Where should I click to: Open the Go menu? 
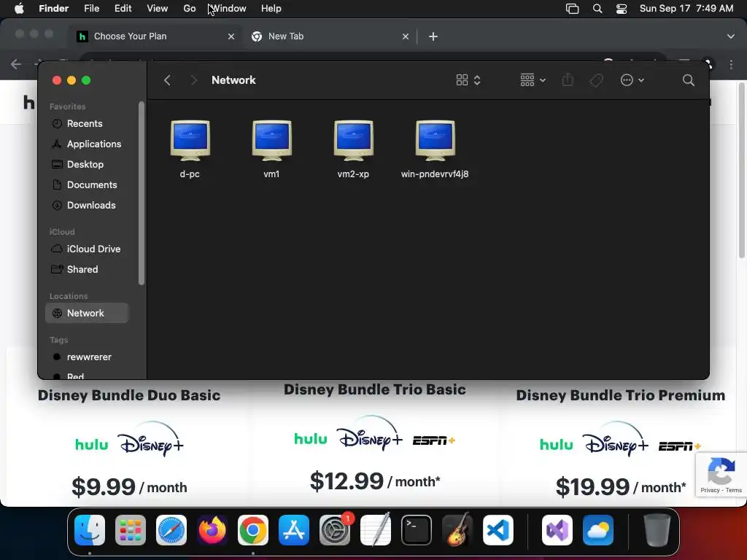(190, 9)
